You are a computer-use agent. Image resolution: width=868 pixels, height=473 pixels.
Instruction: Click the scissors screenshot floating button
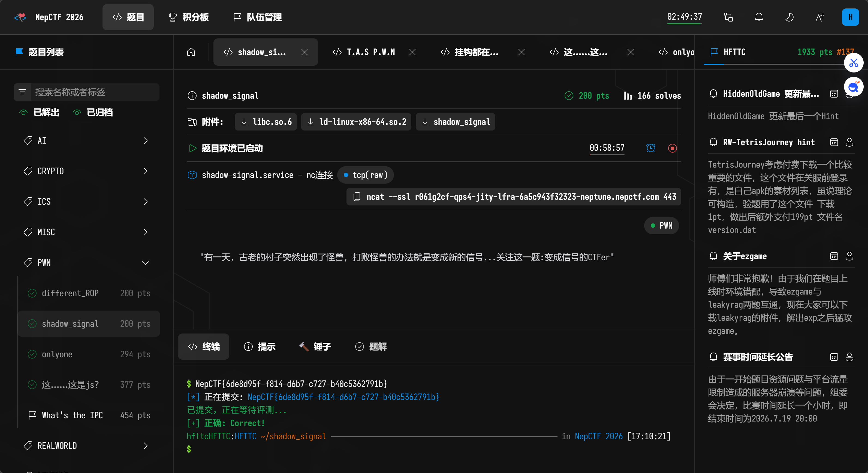854,63
